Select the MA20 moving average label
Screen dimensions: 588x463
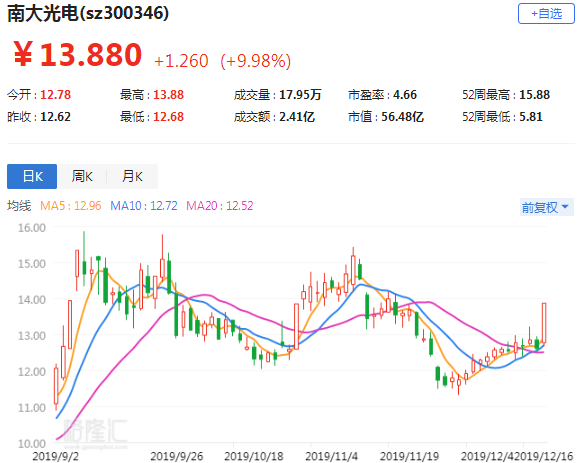click(x=220, y=206)
